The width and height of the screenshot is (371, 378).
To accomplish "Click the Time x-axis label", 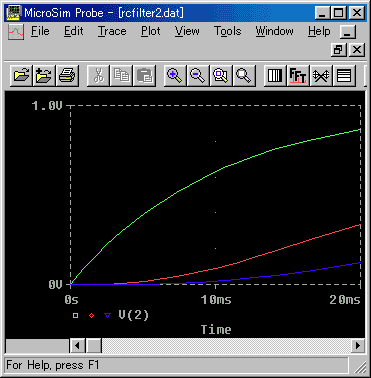I will pyautogui.click(x=216, y=330).
